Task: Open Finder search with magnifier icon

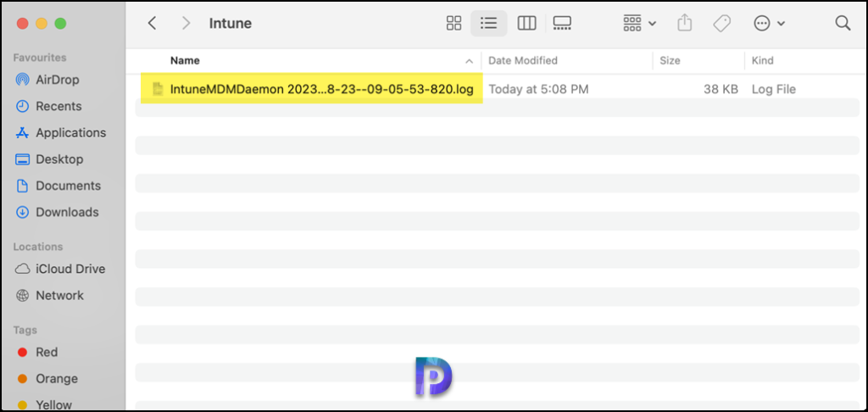Action: 843,23
